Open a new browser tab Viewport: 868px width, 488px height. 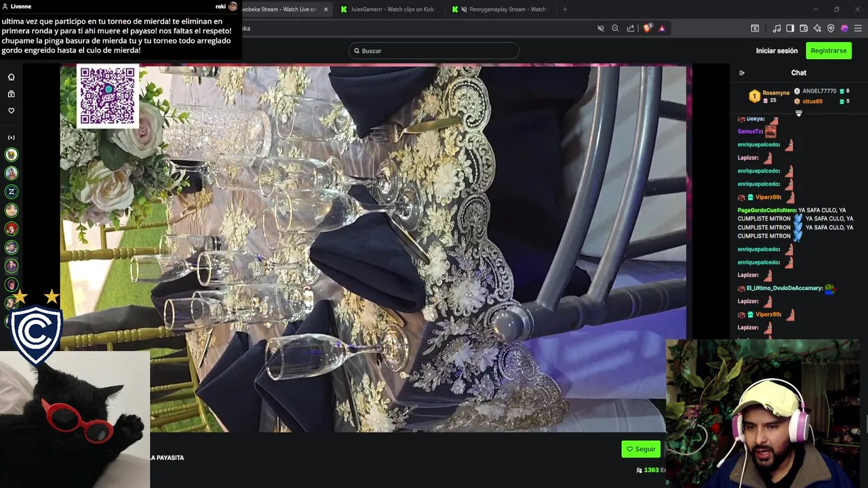coord(565,9)
